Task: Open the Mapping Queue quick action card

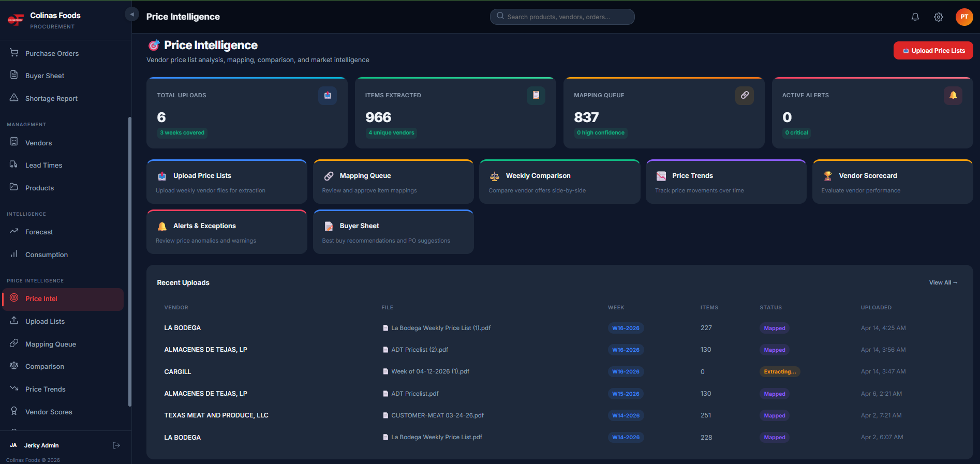Action: click(x=393, y=182)
